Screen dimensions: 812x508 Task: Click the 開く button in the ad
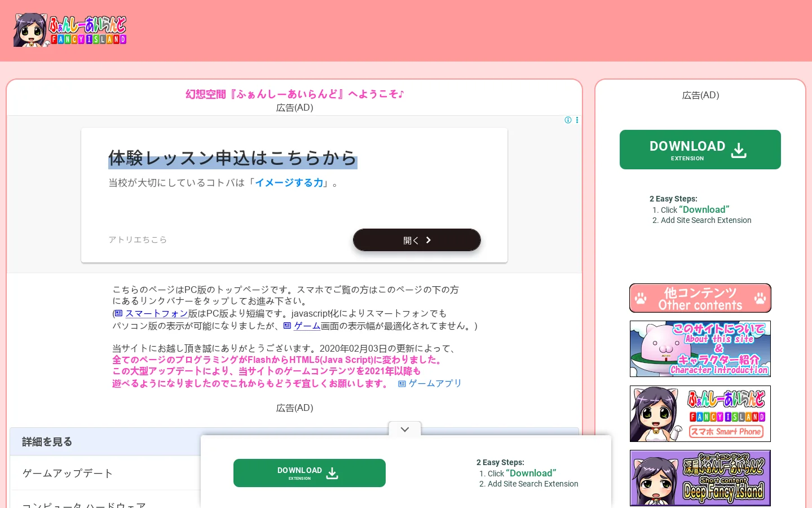pyautogui.click(x=417, y=240)
